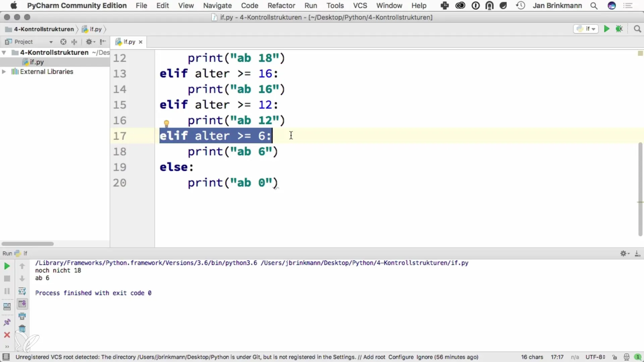
Task: Open event log green notification badge
Action: click(x=638, y=357)
